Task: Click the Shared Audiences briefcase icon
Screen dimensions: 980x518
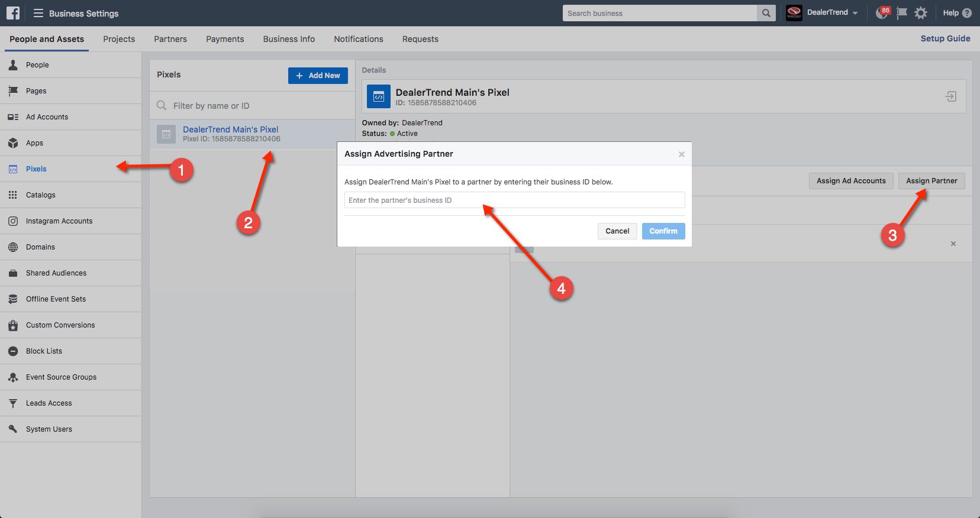Action: [13, 273]
